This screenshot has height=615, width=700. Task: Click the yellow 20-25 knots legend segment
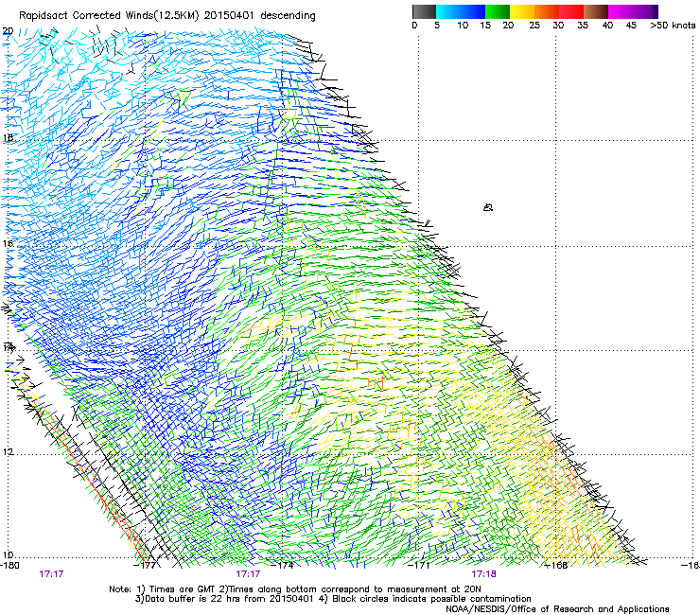click(x=522, y=11)
